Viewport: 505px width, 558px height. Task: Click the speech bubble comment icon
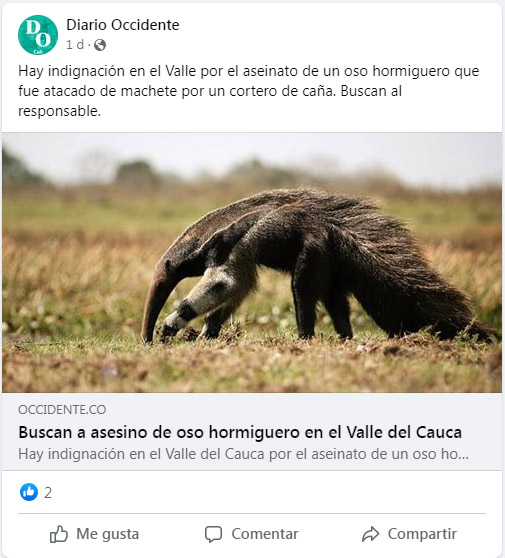click(214, 534)
